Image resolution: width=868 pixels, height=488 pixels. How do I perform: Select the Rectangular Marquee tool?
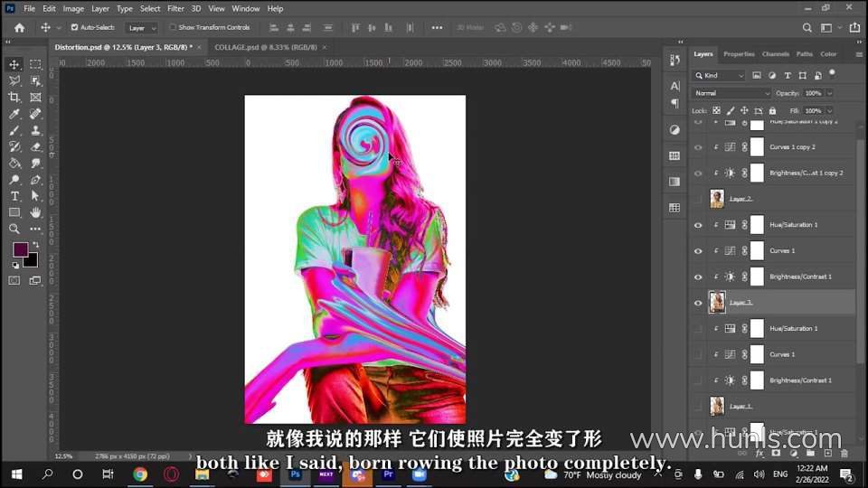(35, 65)
